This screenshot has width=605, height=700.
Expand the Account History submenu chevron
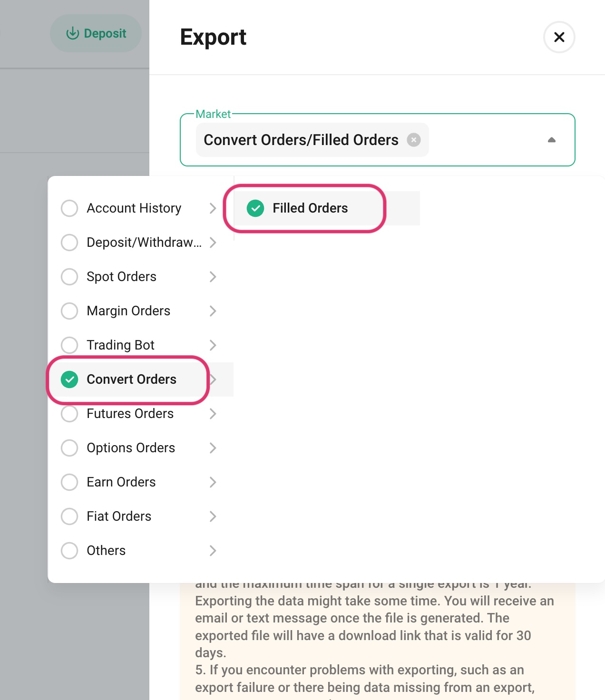pos(213,208)
